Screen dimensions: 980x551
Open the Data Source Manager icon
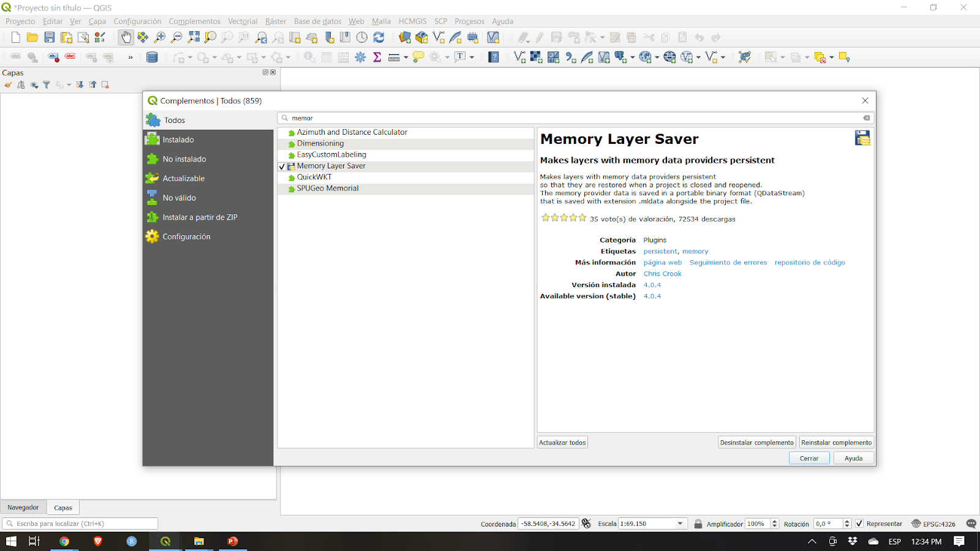404,37
